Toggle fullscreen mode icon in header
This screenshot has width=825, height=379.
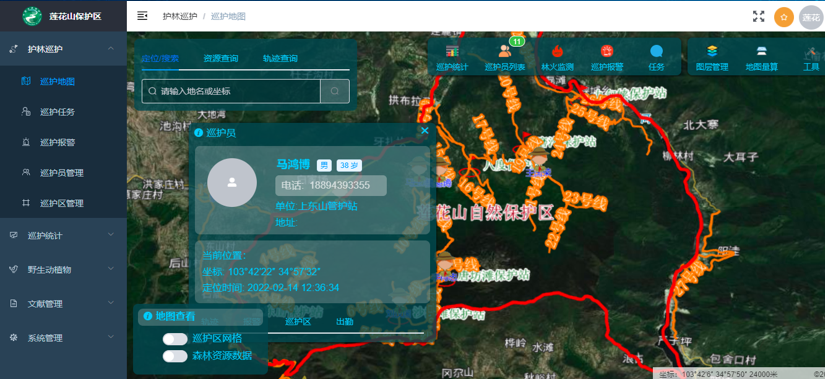(758, 16)
